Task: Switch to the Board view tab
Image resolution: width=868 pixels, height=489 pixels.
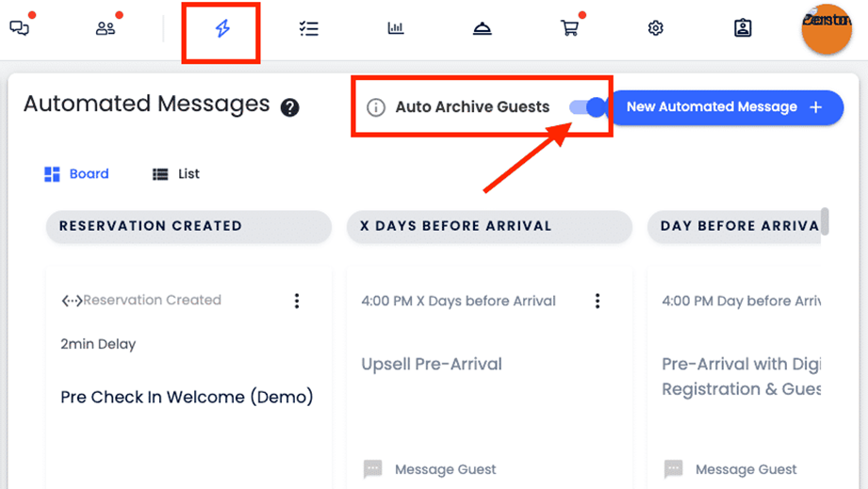Action: click(77, 174)
